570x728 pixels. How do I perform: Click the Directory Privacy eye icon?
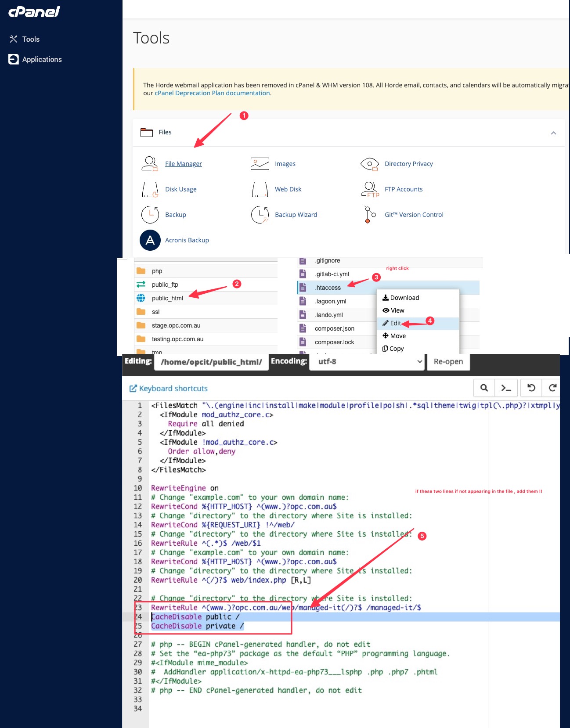369,164
